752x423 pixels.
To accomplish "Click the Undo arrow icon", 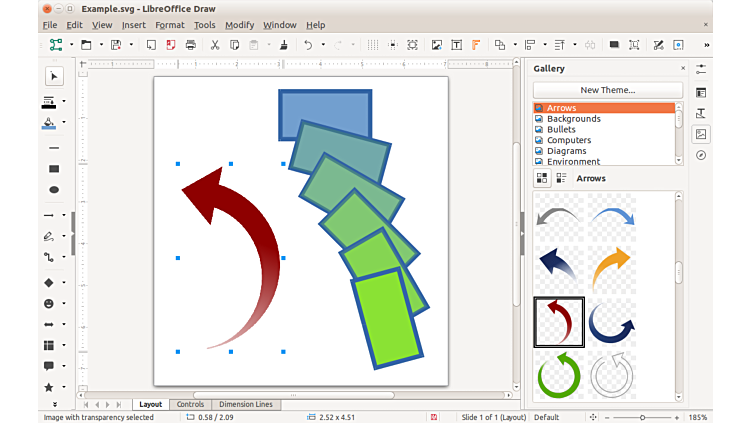I will [308, 45].
